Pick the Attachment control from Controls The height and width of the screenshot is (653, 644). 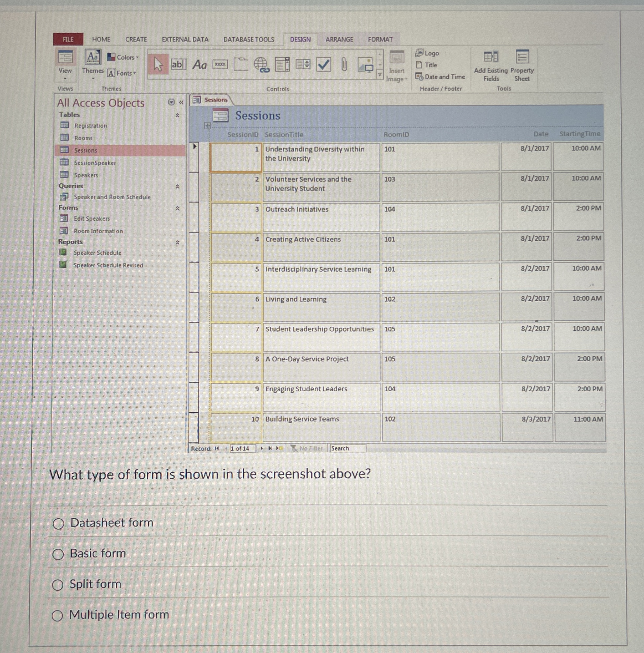[344, 64]
